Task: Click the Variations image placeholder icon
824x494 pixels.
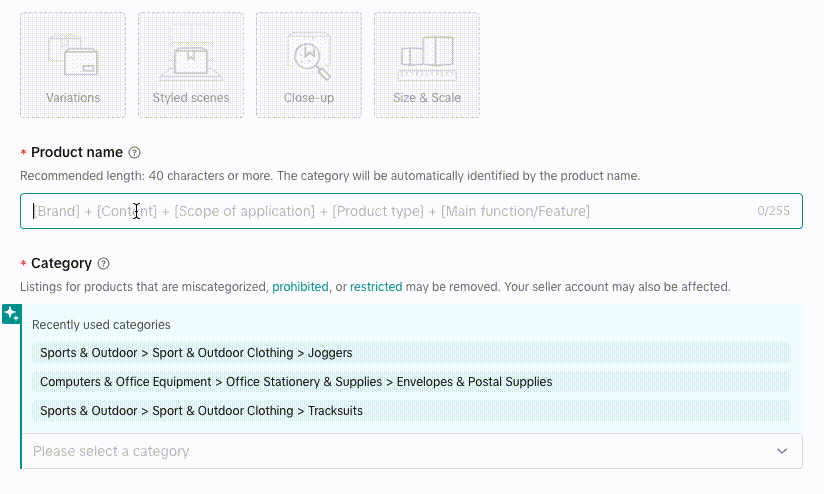Action: coord(73,55)
